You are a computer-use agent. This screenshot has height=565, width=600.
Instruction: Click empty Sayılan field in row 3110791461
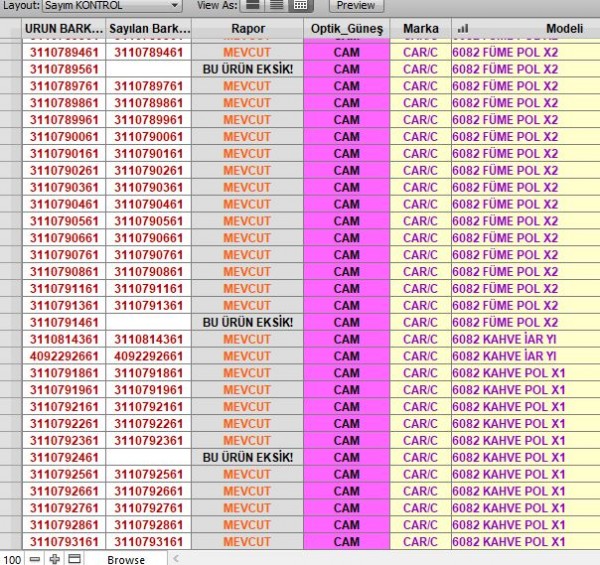coord(149,322)
